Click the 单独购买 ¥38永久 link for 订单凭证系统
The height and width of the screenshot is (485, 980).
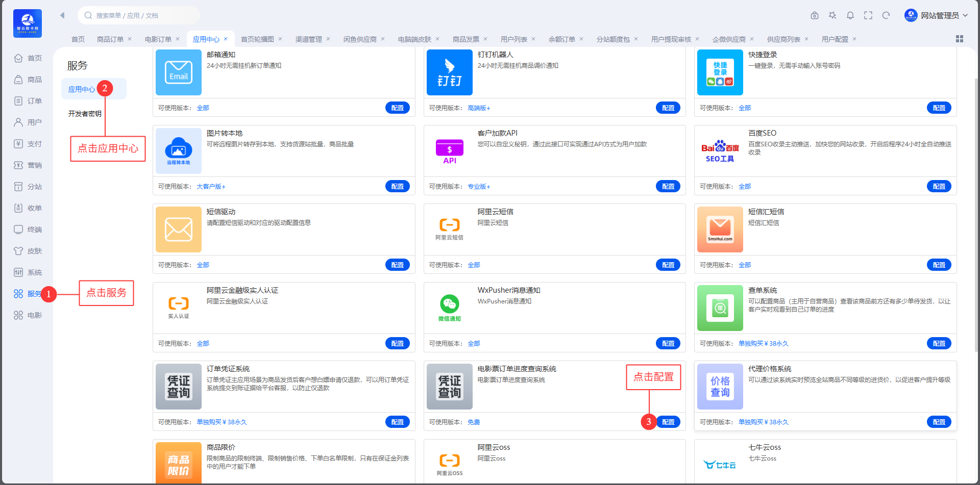coord(222,422)
